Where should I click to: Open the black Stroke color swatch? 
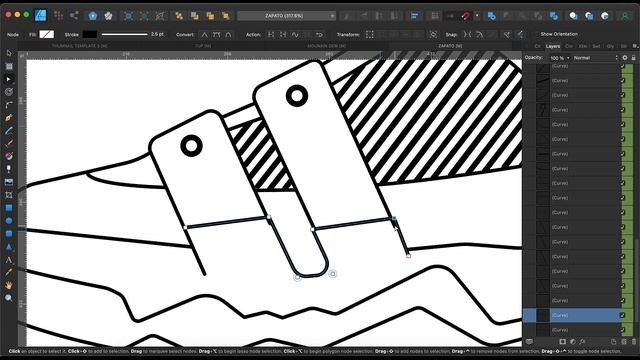[90, 34]
